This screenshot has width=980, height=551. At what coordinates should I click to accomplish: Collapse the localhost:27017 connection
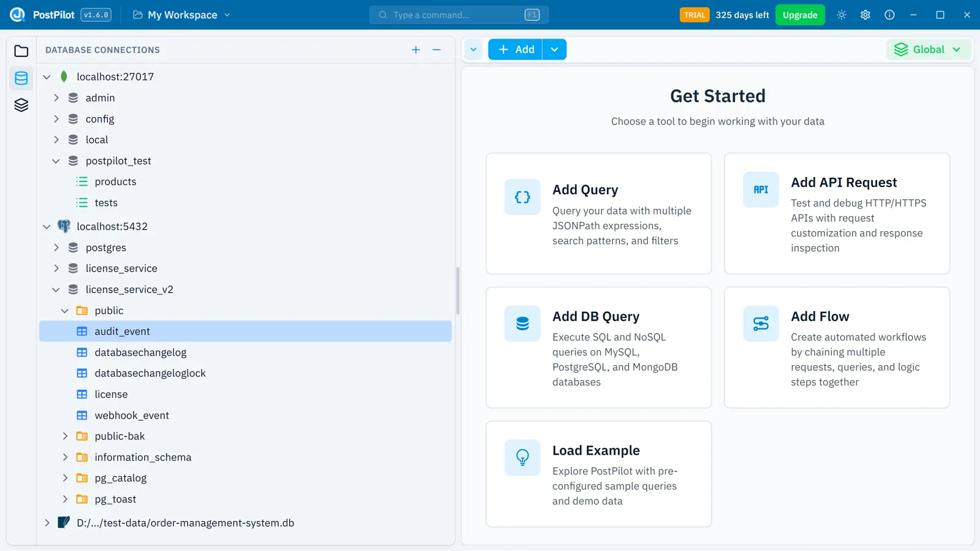[47, 77]
